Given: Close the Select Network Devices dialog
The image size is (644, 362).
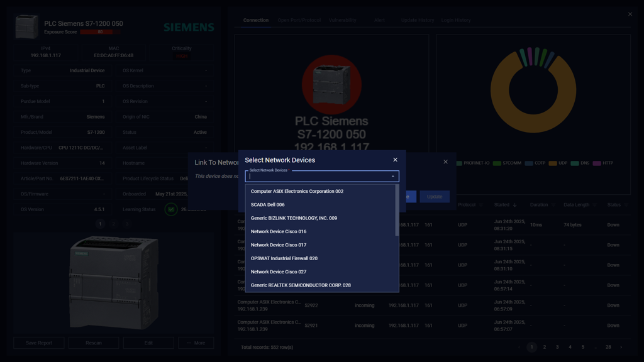Looking at the screenshot, I should click(395, 160).
